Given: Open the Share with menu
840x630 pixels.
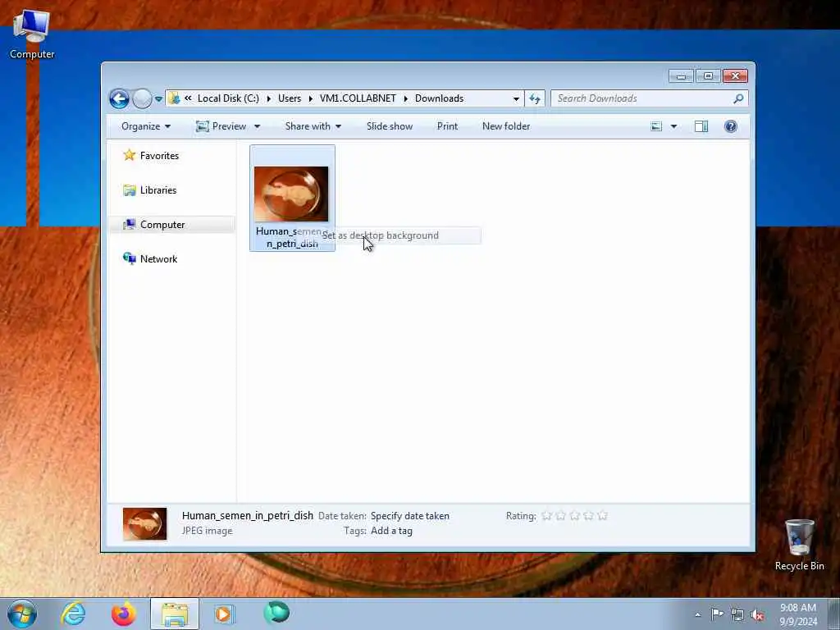Looking at the screenshot, I should tap(313, 126).
